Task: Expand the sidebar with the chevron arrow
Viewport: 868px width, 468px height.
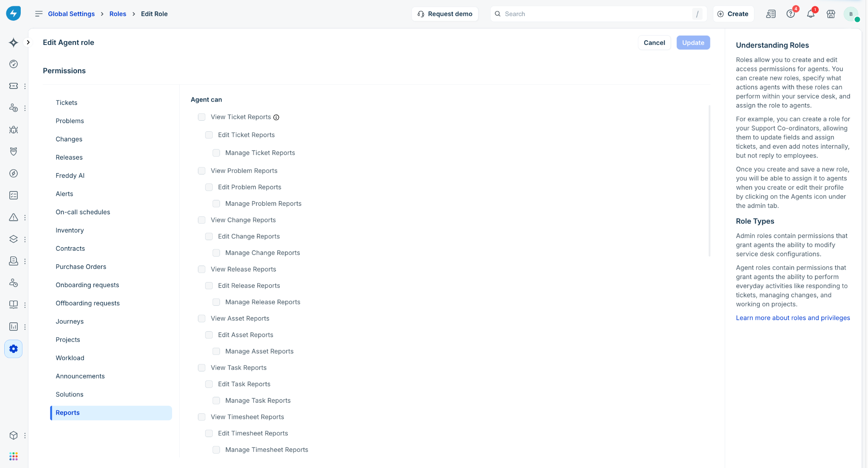Action: click(x=28, y=42)
